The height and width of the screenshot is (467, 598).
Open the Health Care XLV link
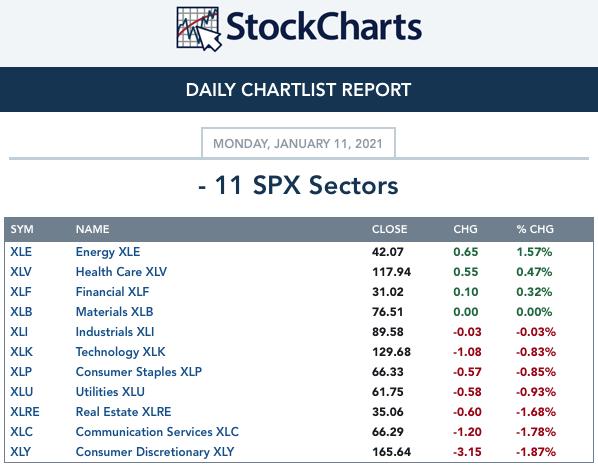coord(121,272)
